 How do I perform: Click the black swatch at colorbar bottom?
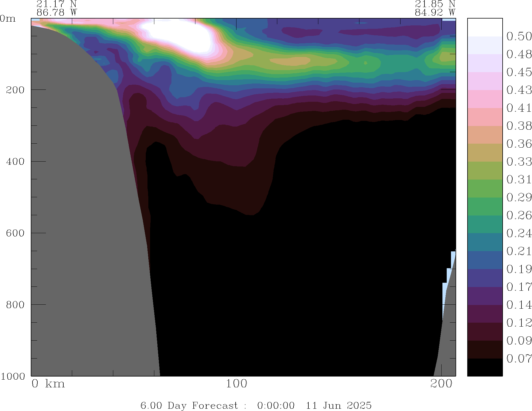(485, 367)
